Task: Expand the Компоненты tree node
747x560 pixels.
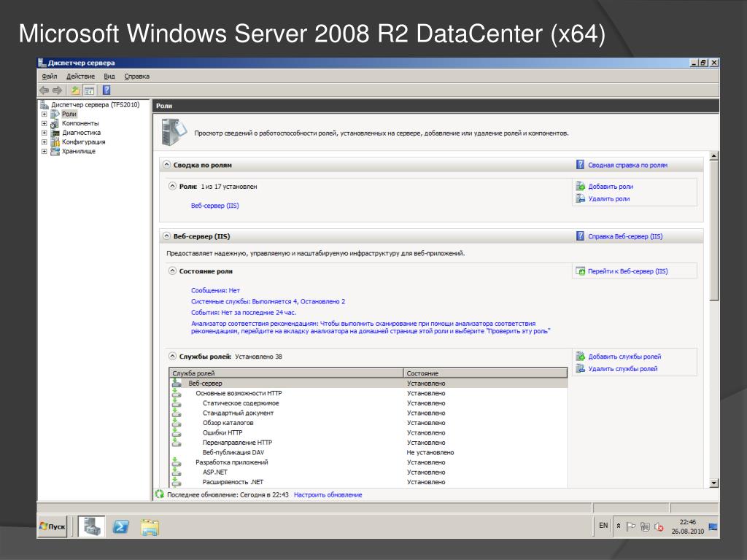Action: point(44,123)
